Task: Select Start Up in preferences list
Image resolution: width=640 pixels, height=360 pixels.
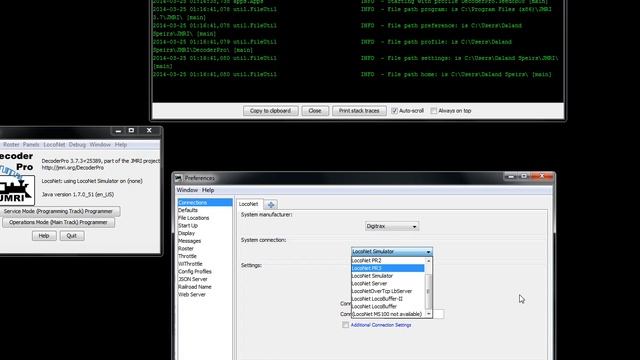Action: [x=205, y=226]
